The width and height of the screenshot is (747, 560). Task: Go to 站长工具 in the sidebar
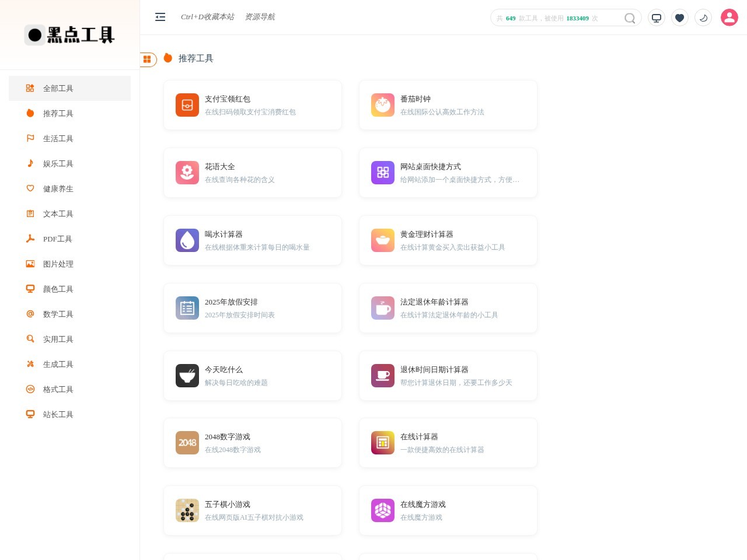69,414
